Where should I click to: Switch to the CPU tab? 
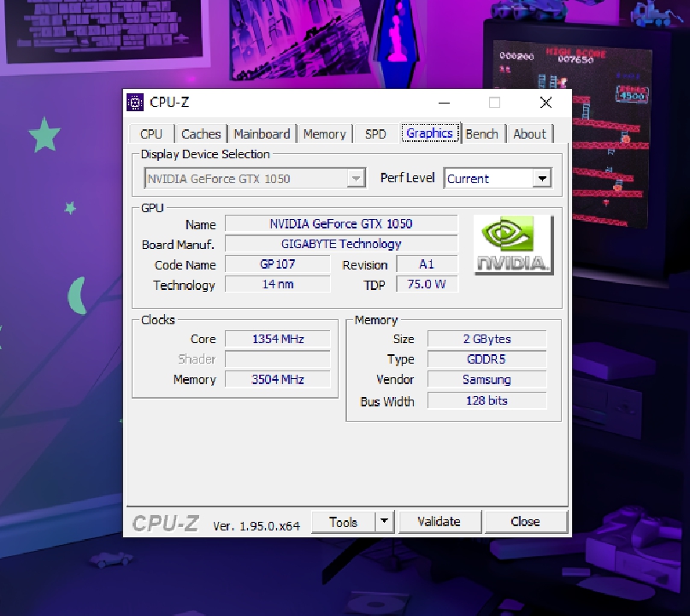coord(151,134)
